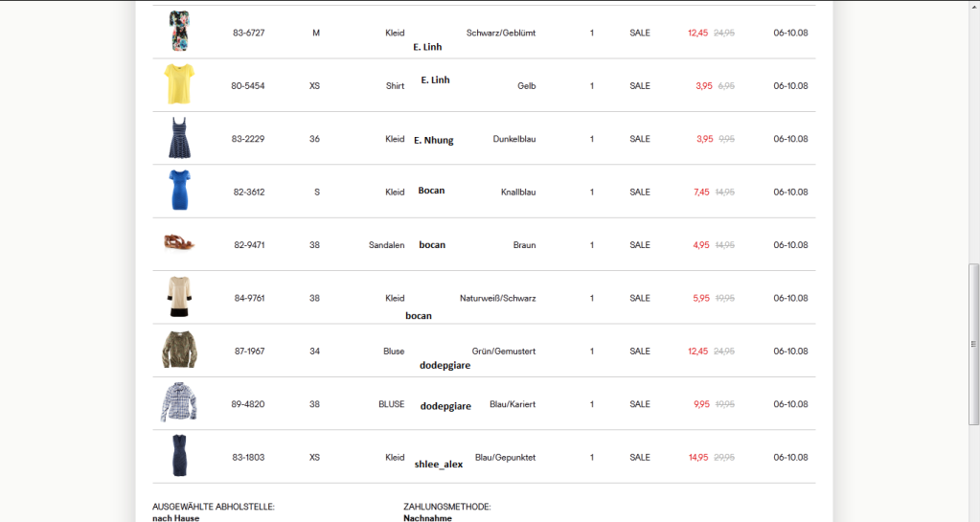Image resolution: width=980 pixels, height=522 pixels.
Task: Click the scrollbar down arrow
Action: [x=973, y=515]
